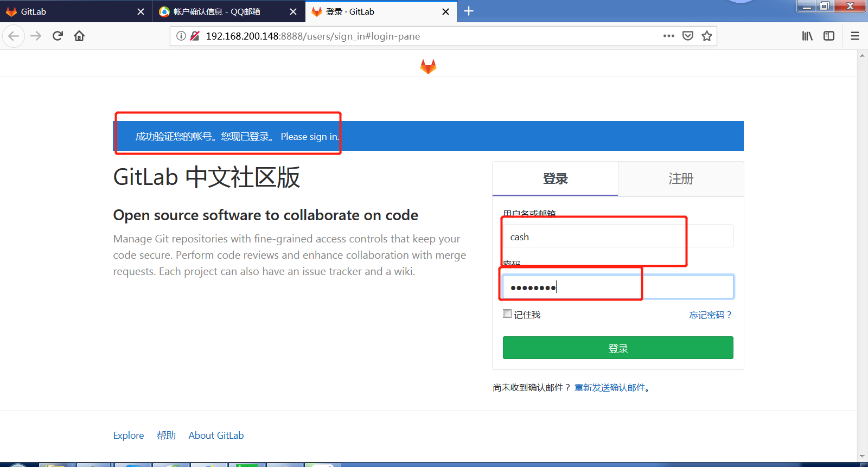The image size is (868, 467).
Task: Restore down the Firefox window
Action: coord(825,6)
